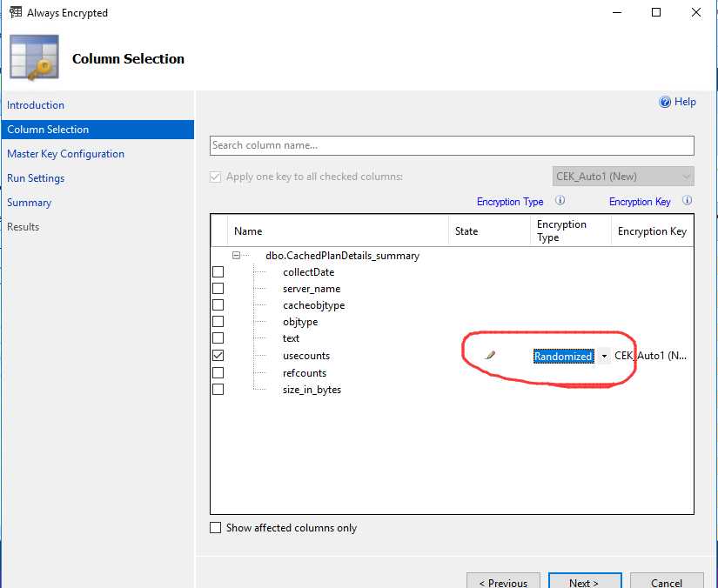The width and height of the screenshot is (718, 588).
Task: Check the server_name column checkbox
Action: coord(218,288)
